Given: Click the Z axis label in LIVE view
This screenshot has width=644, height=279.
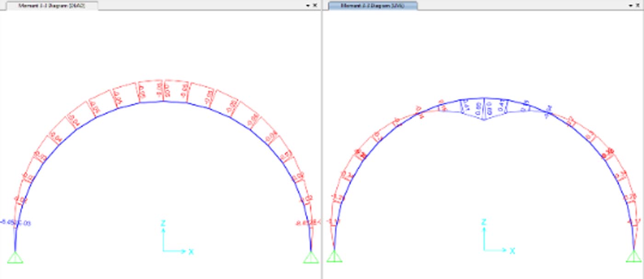Looking at the screenshot, I should click(483, 222).
